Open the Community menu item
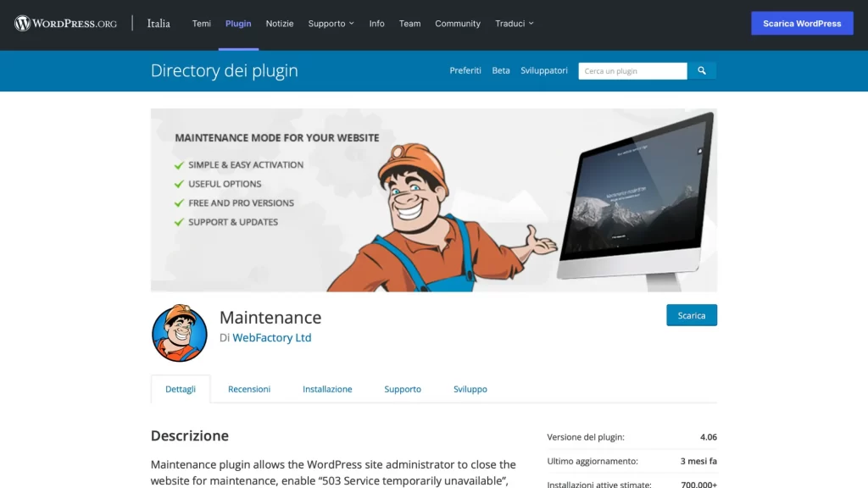 tap(458, 23)
